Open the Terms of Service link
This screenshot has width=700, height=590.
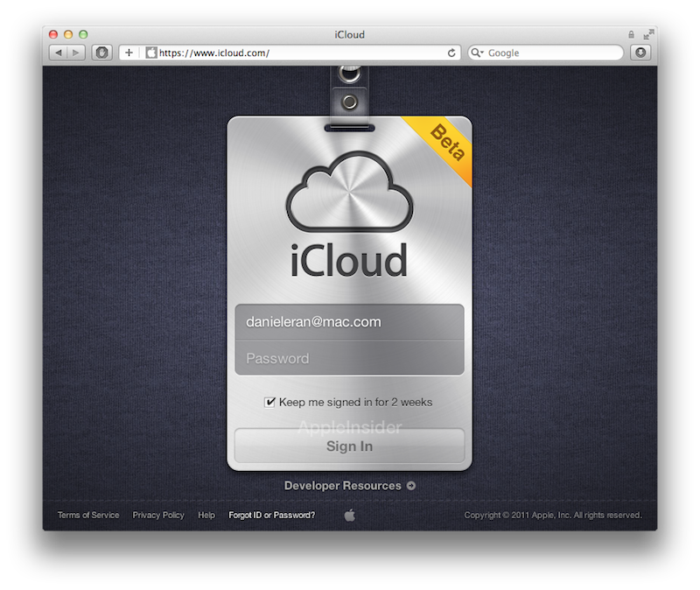tap(87, 516)
